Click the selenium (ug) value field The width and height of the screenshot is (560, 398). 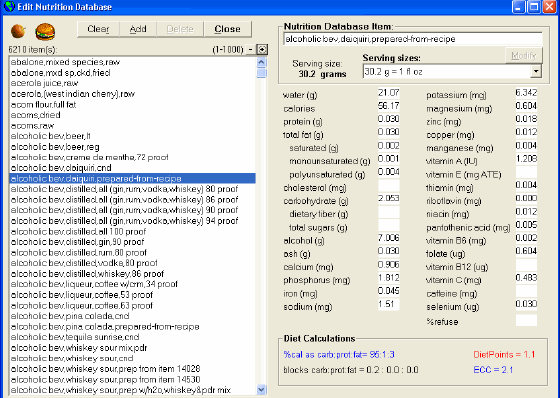tap(526, 304)
